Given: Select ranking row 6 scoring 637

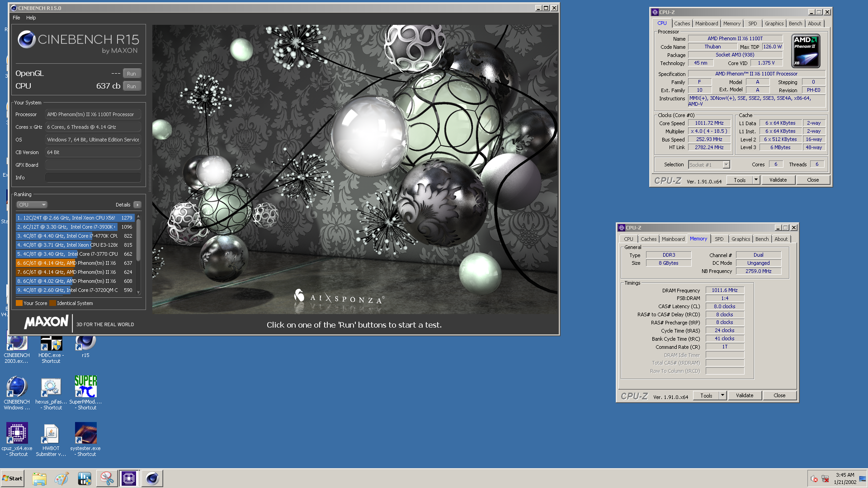Looking at the screenshot, I should 75,263.
